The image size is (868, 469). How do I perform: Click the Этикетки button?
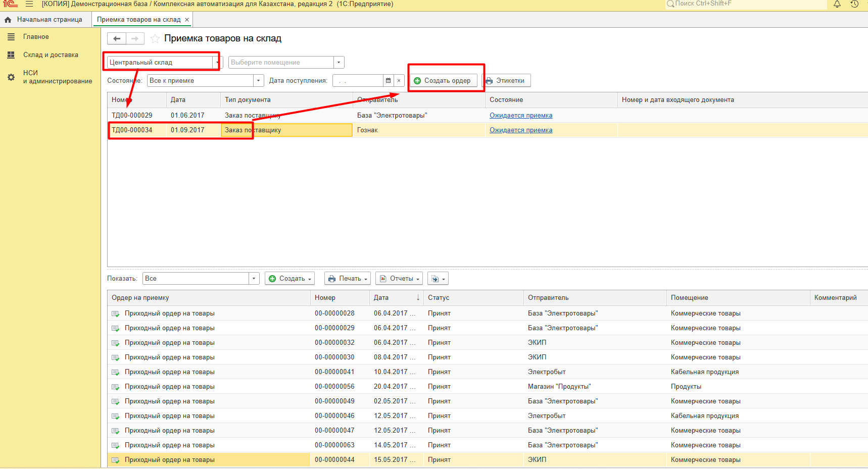tap(505, 81)
